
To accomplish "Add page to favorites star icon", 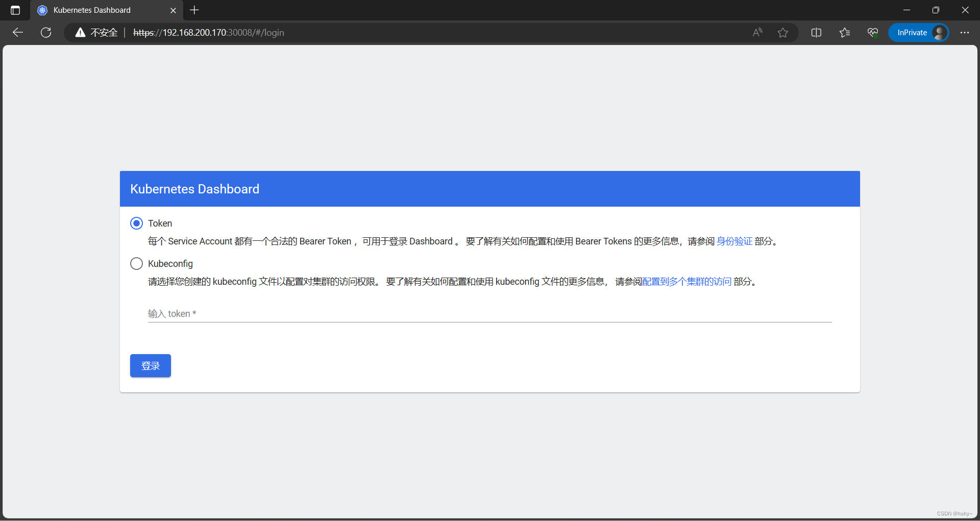I will [x=783, y=33].
